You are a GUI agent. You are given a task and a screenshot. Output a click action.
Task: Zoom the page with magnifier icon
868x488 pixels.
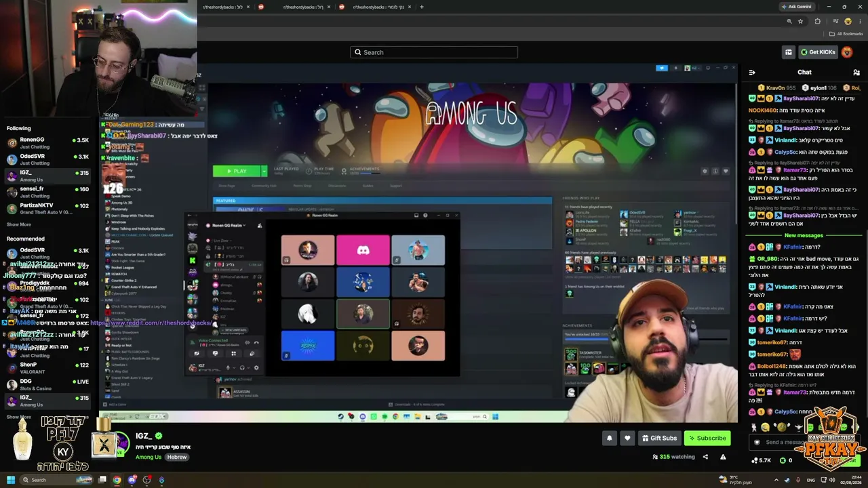point(789,22)
